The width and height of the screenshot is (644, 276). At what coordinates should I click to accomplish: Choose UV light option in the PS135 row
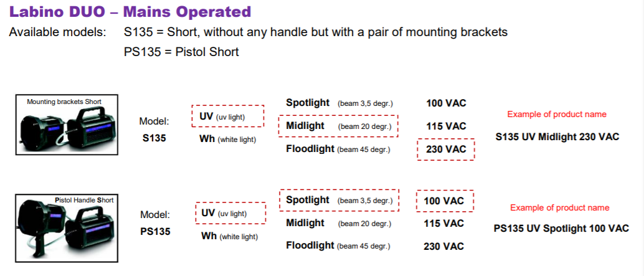(230, 213)
